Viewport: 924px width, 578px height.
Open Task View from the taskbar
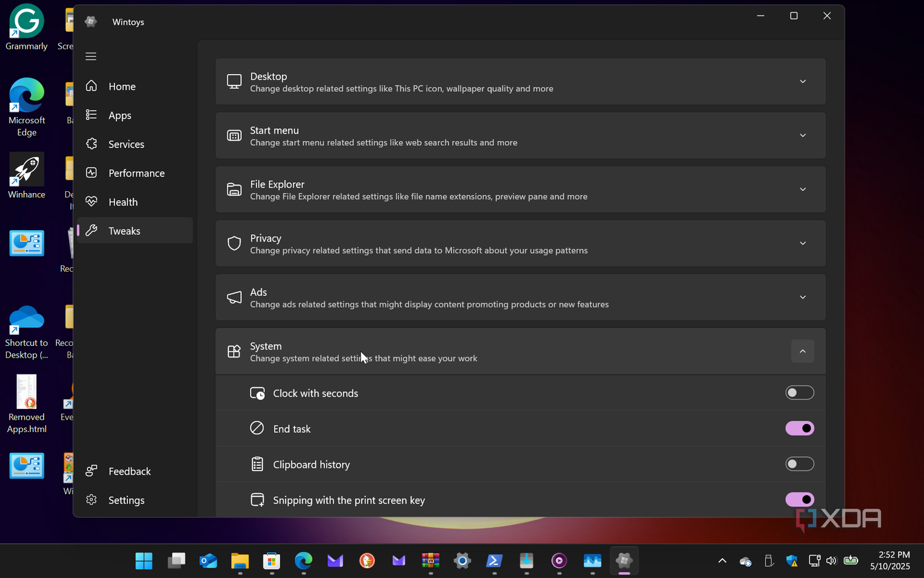coord(177,561)
